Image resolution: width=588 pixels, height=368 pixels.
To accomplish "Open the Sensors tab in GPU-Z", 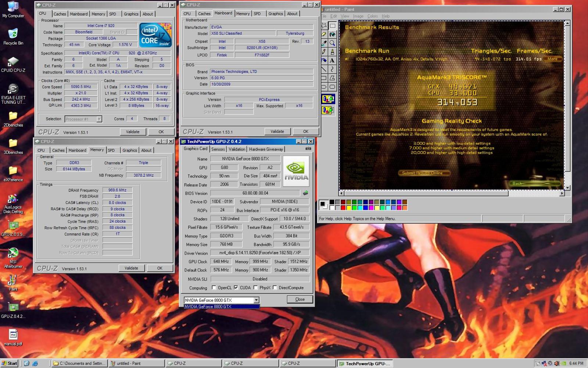I will [218, 149].
